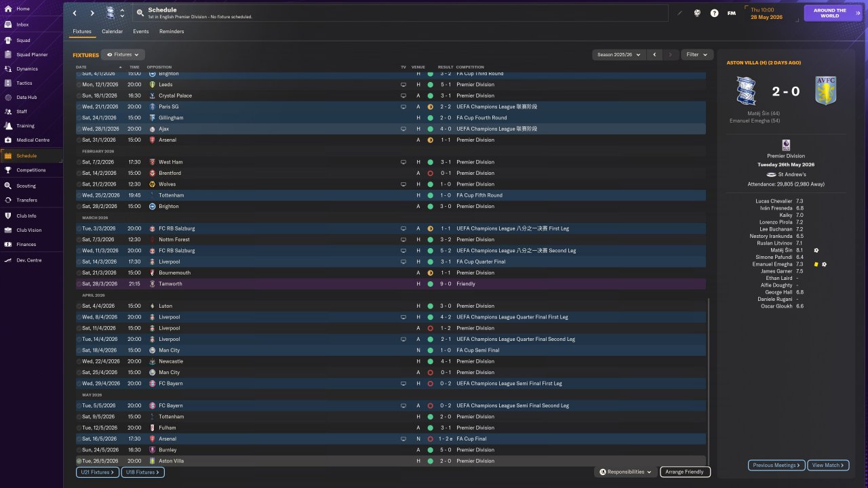
Task: Switch to the Events tab
Action: click(141, 31)
